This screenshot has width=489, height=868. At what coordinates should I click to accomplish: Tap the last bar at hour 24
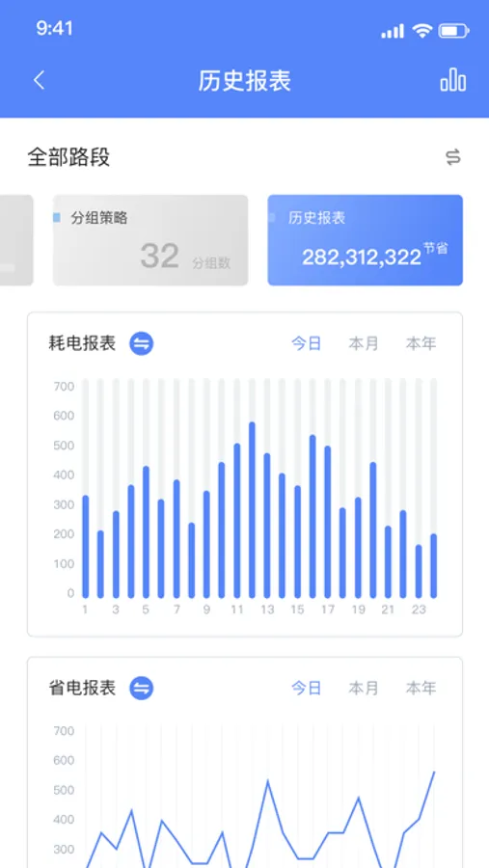tap(434, 566)
